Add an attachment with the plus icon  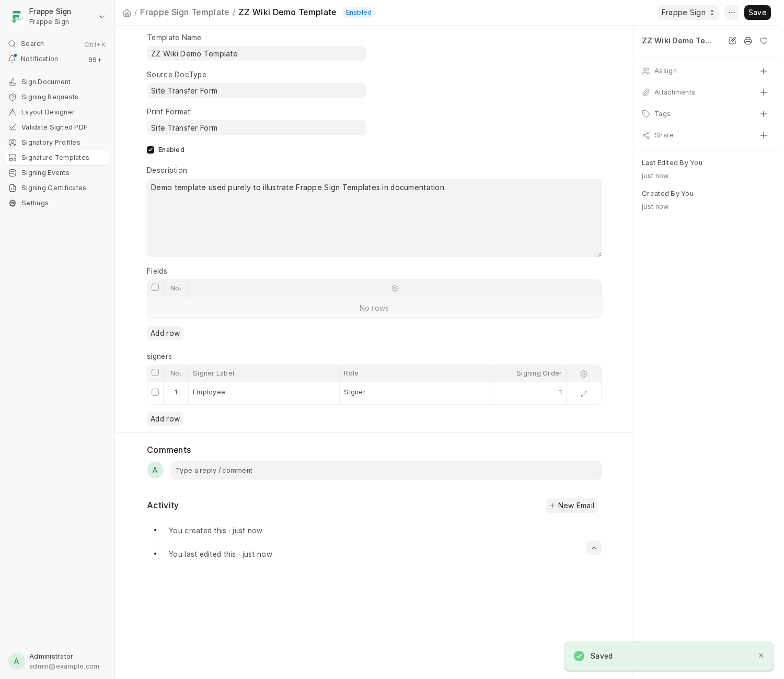764,92
